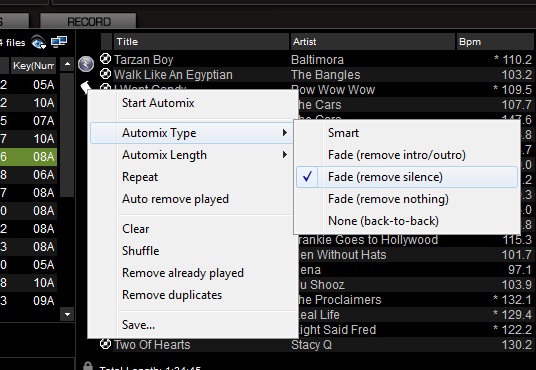Screen dimensions: 536x370
Task: Sort by the Title column header
Action: tap(201, 42)
